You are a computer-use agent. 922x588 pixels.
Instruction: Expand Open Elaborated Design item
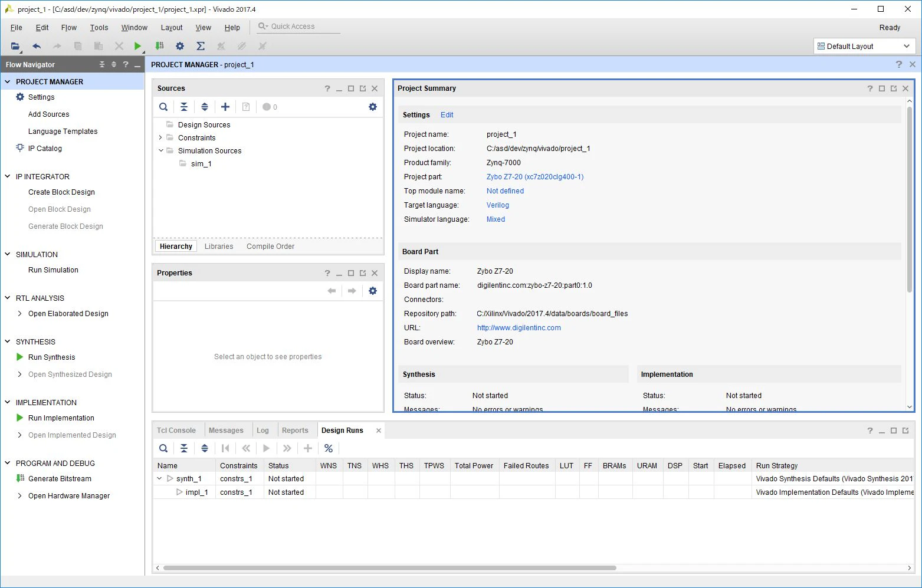(x=20, y=314)
